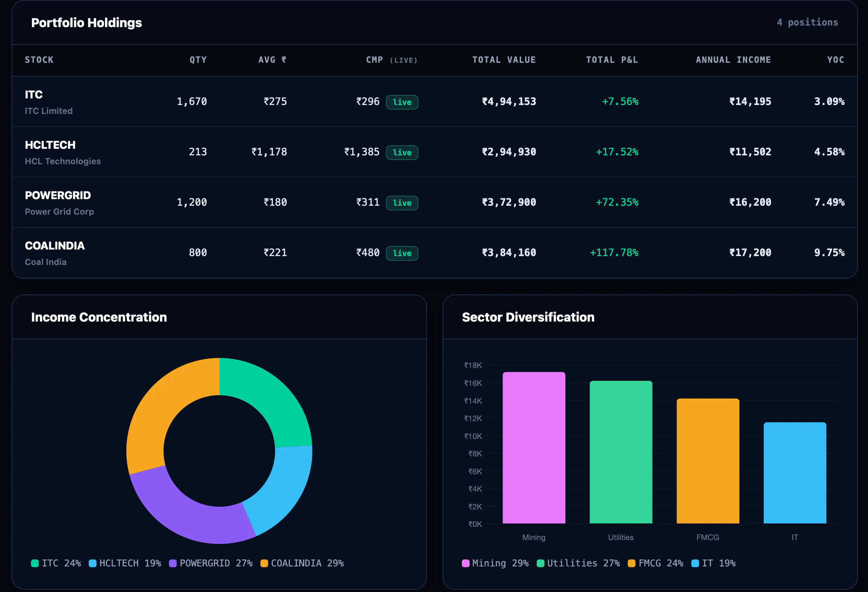This screenshot has width=868, height=592.
Task: Click the live badge in the ITC row
Action: 402,102
